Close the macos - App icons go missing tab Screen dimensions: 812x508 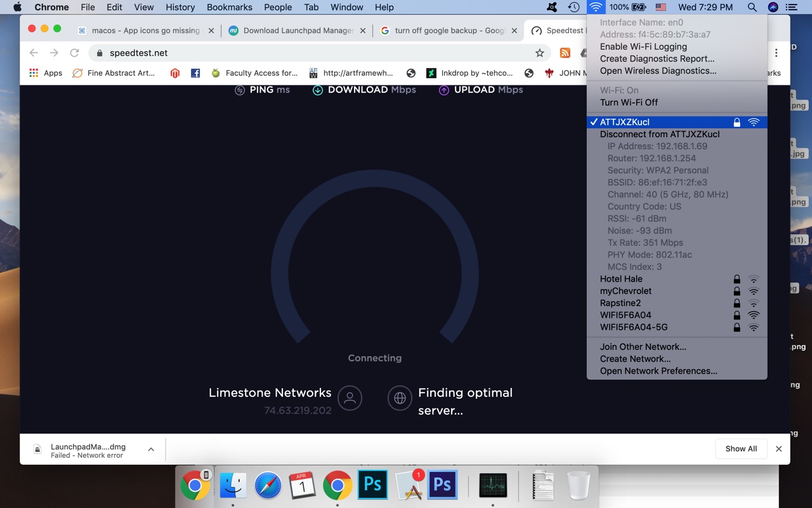pyautogui.click(x=211, y=30)
